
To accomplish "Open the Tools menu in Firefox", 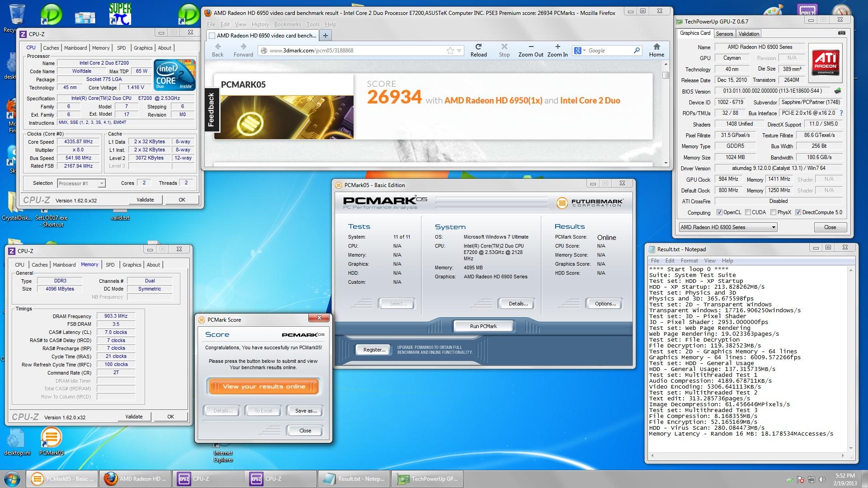I will (313, 24).
